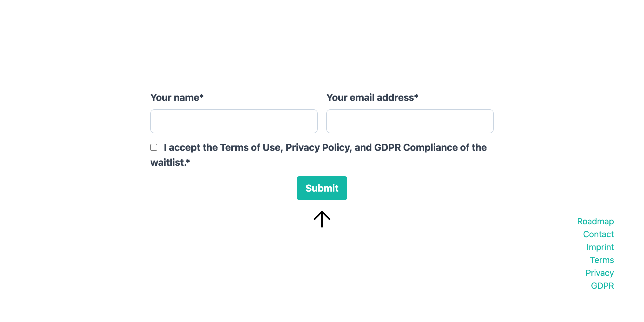This screenshot has height=322, width=644.
Task: Click the "waitlist.*" text line
Action: pos(170,163)
